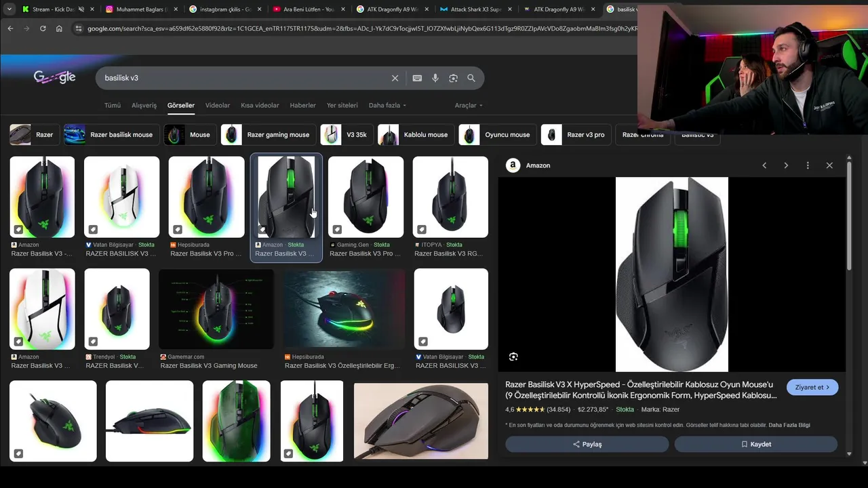Start voice search with the microphone icon

click(x=435, y=78)
